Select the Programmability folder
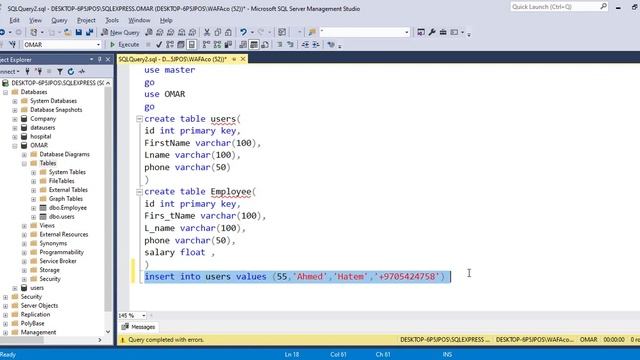Image resolution: width=640 pixels, height=360 pixels. (61, 252)
